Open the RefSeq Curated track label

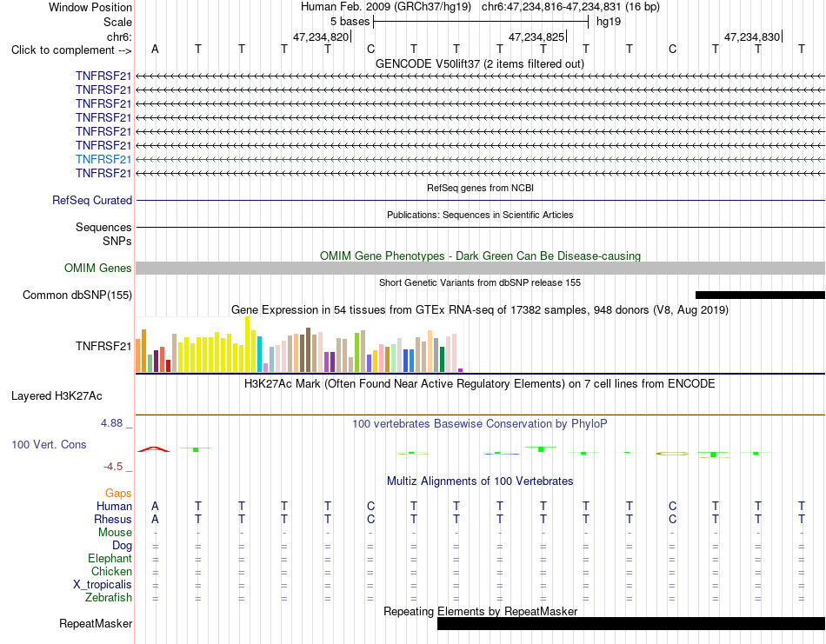coord(92,200)
